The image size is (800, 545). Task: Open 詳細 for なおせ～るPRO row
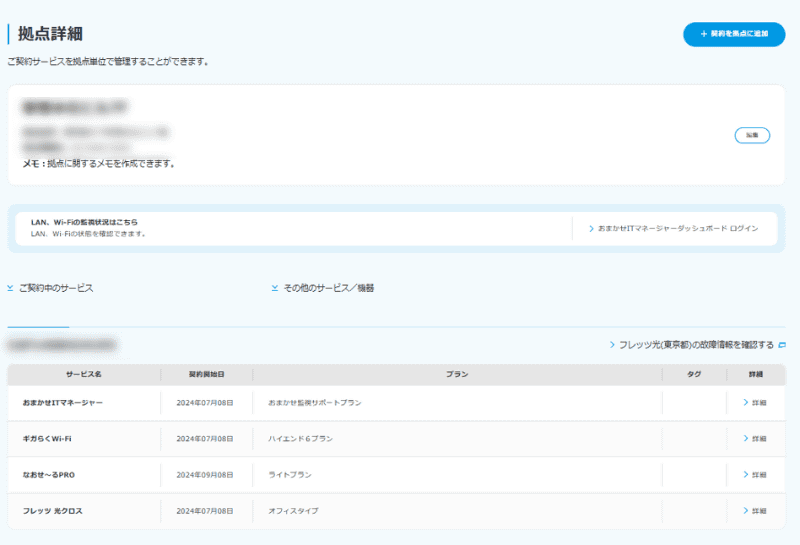point(755,475)
